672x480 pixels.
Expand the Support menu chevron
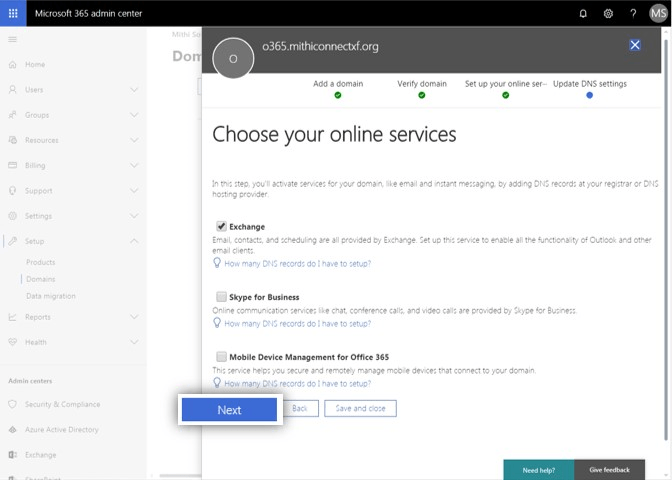click(x=134, y=191)
